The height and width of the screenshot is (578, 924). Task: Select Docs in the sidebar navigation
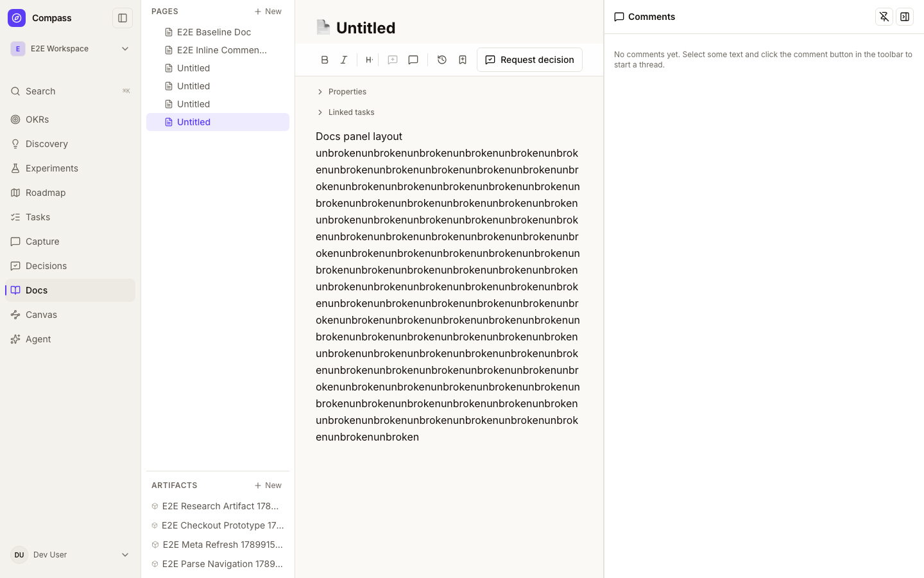point(71,290)
